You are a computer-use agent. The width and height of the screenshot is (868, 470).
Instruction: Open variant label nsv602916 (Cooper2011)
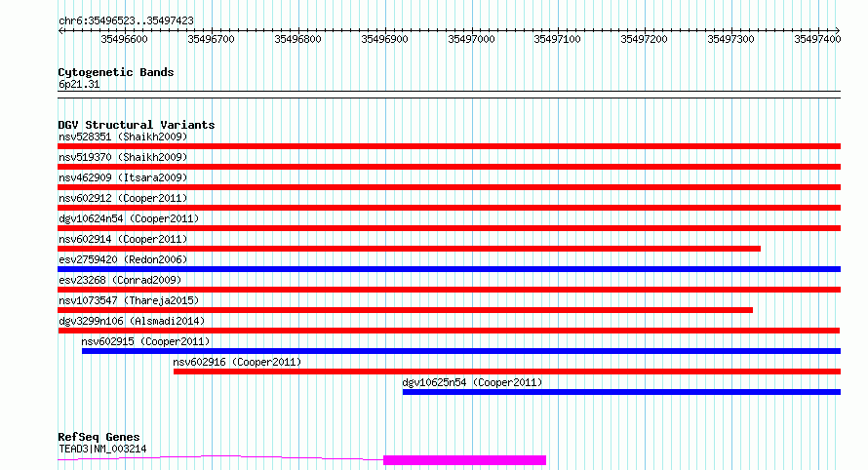point(237,362)
